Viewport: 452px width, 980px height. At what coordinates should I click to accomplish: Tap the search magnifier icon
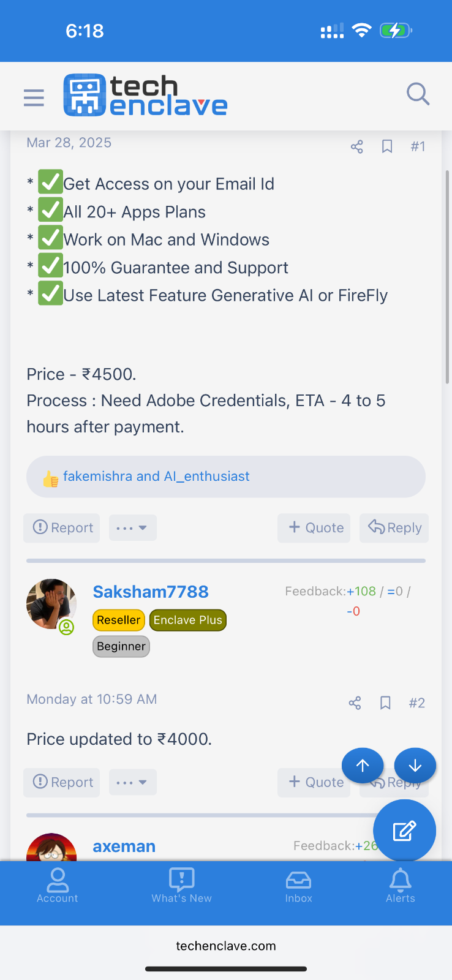[x=418, y=94]
